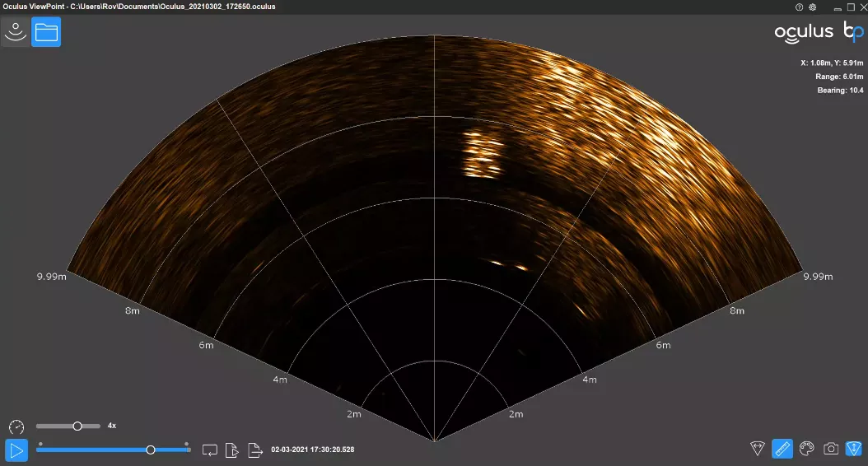This screenshot has height=466, width=868.
Task: Click the playback speed gauge icon
Action: coord(16,426)
